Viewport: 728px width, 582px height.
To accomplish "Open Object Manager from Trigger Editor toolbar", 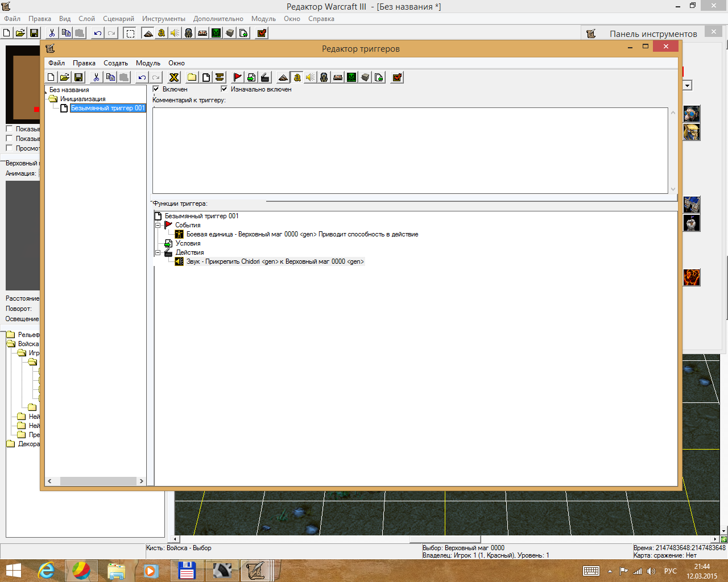I will [365, 77].
